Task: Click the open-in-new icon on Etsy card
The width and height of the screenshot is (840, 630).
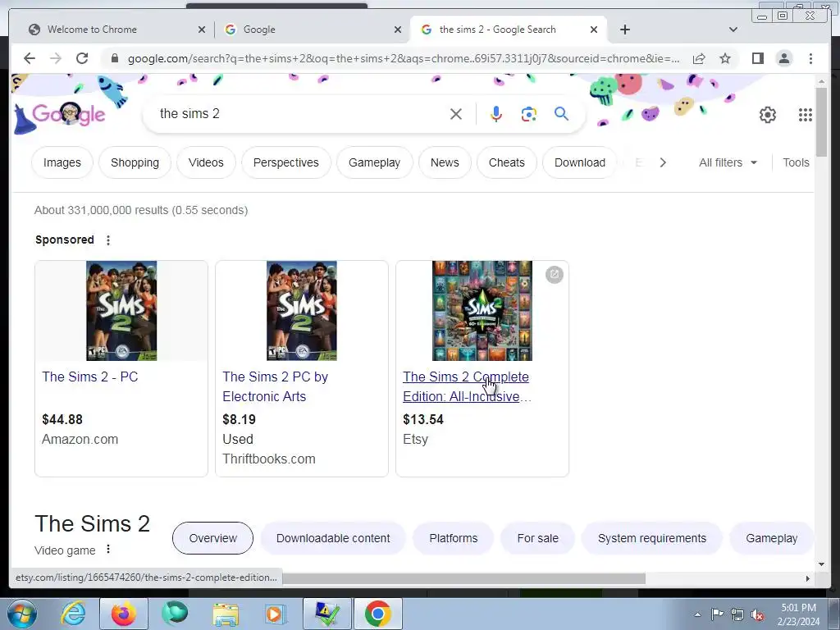Action: point(555,274)
